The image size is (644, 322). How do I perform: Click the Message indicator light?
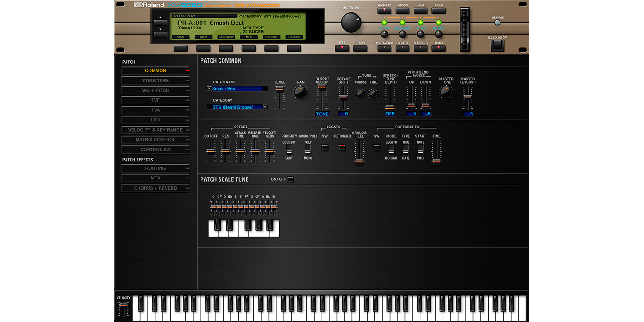[497, 23]
